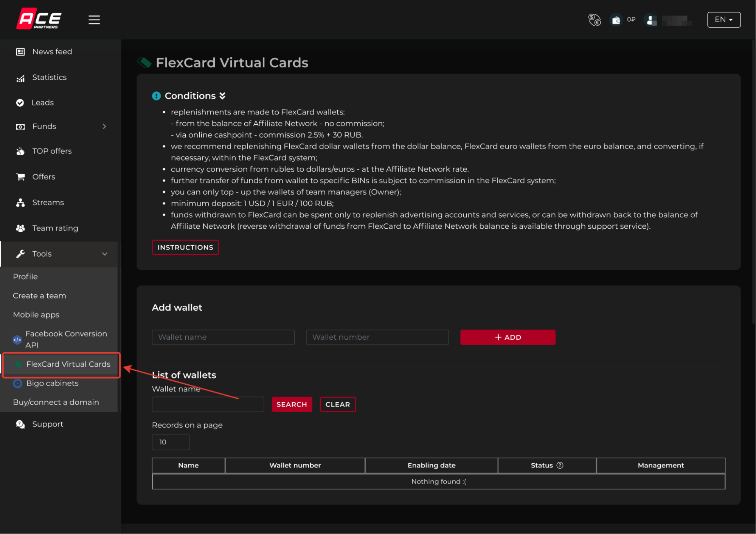Click the red ADD wallet button
This screenshot has width=756, height=534.
click(x=508, y=337)
